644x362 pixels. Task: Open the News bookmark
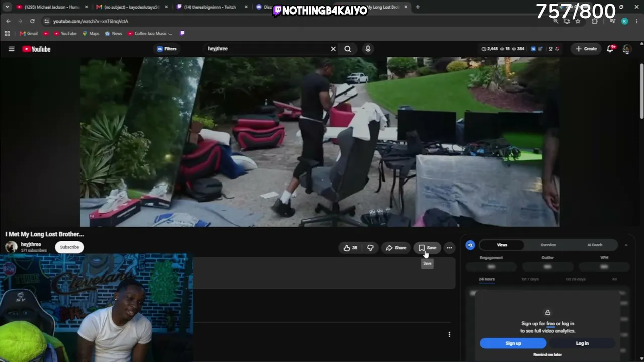113,34
